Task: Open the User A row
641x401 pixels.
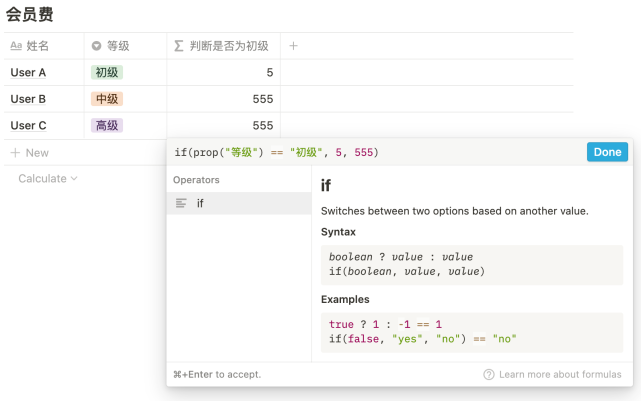Action: 28,73
